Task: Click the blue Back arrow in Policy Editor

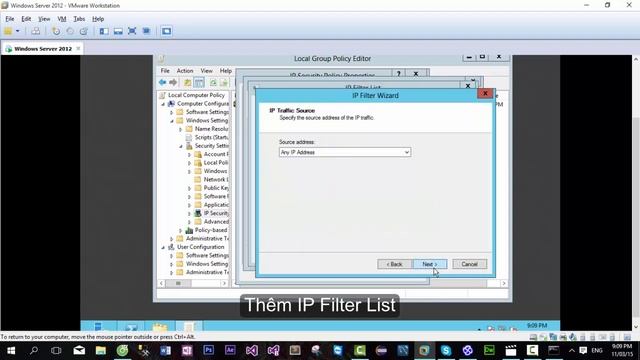Action: (x=162, y=82)
